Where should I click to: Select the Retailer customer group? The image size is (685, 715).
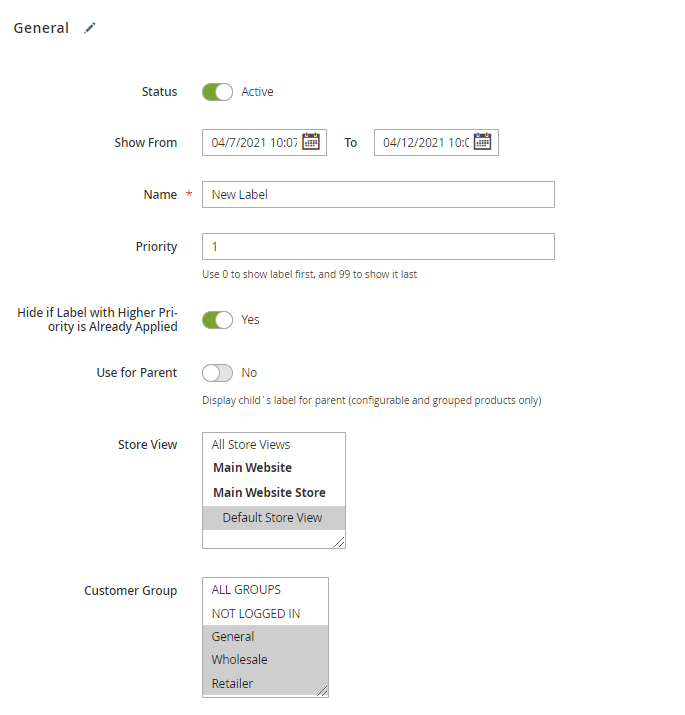[x=265, y=683]
